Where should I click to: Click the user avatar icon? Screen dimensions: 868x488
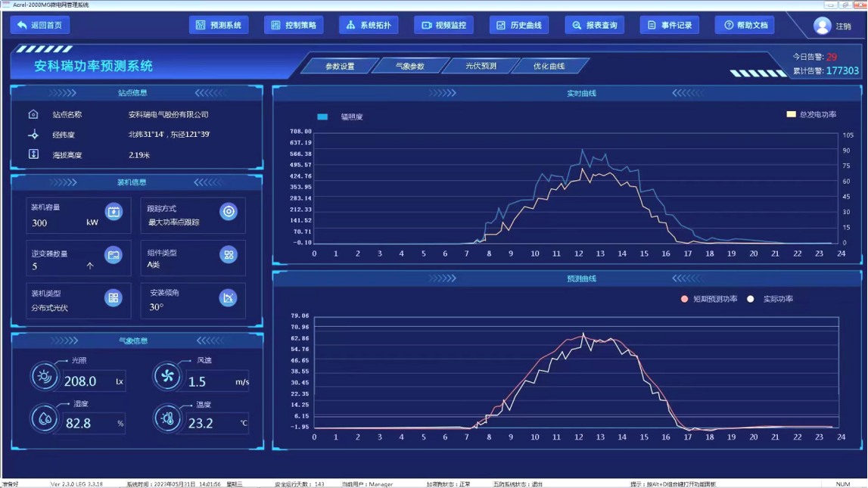coord(822,26)
